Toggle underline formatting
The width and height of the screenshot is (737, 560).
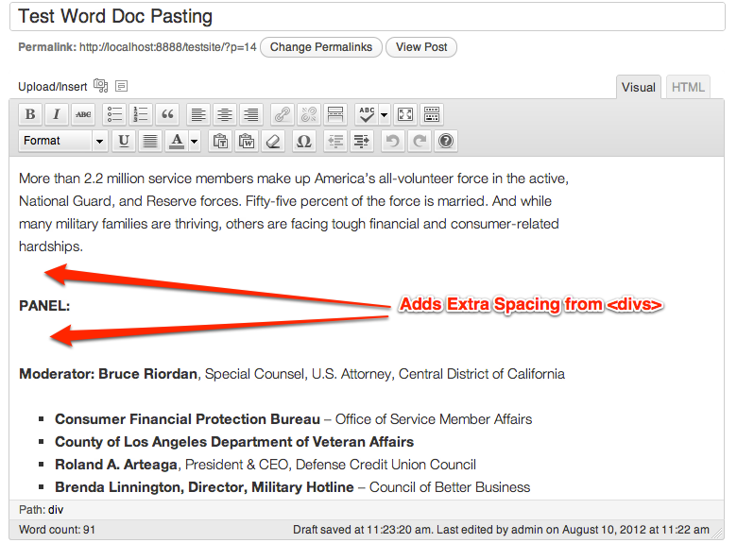[124, 141]
